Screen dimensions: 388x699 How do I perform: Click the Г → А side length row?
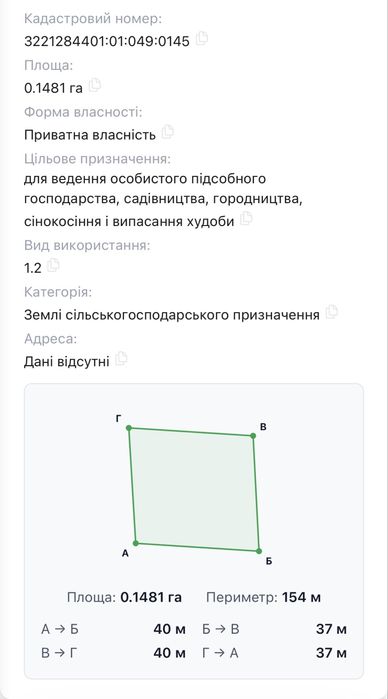(x=274, y=653)
